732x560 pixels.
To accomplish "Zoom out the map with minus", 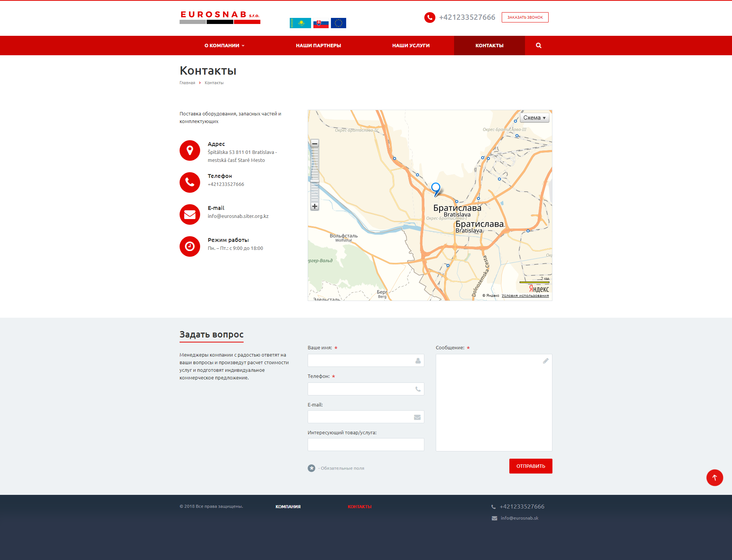I will tap(315, 144).
